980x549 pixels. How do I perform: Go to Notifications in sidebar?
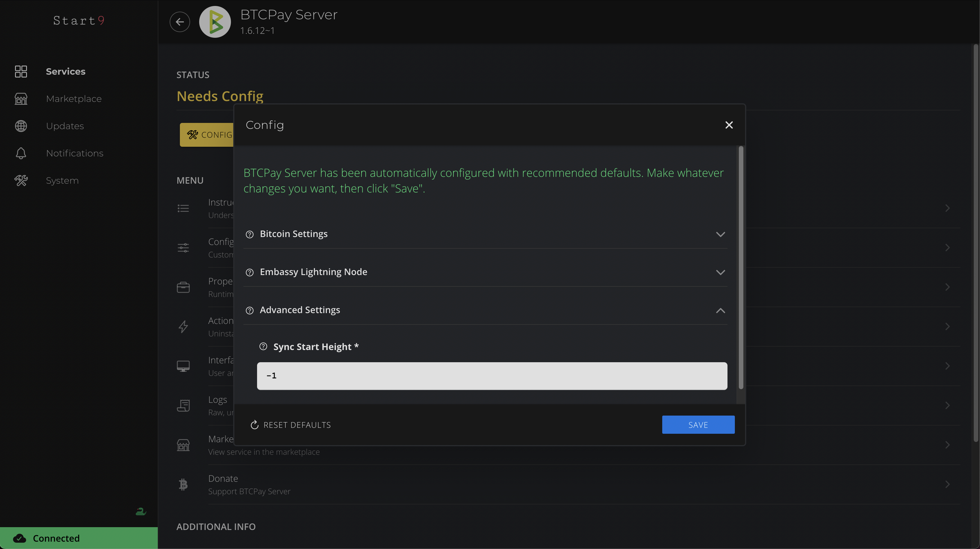click(75, 153)
